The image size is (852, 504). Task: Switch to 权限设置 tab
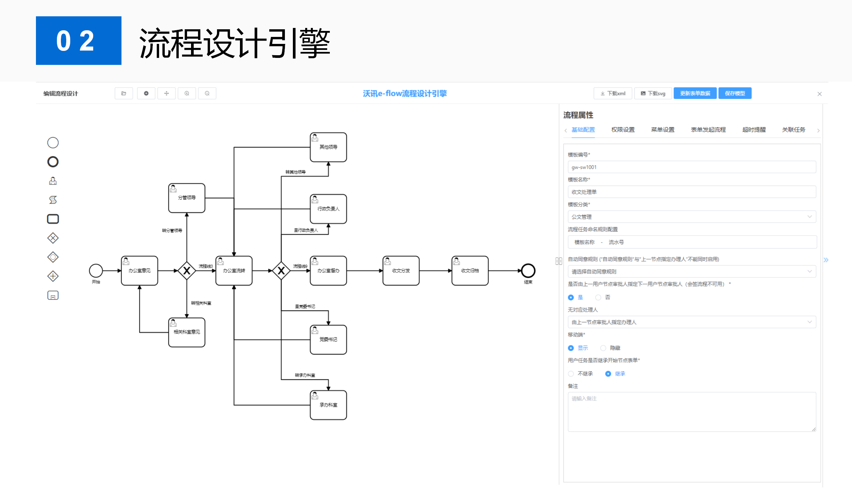pyautogui.click(x=623, y=130)
